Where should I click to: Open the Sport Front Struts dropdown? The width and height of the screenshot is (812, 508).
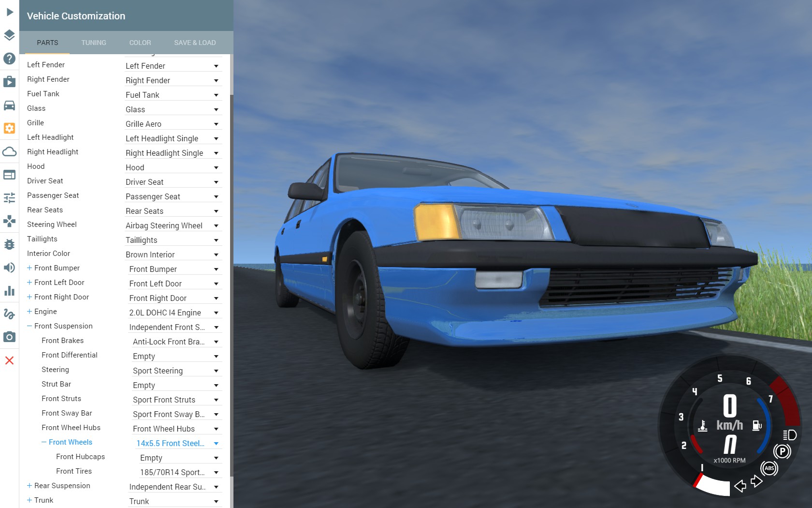177,400
